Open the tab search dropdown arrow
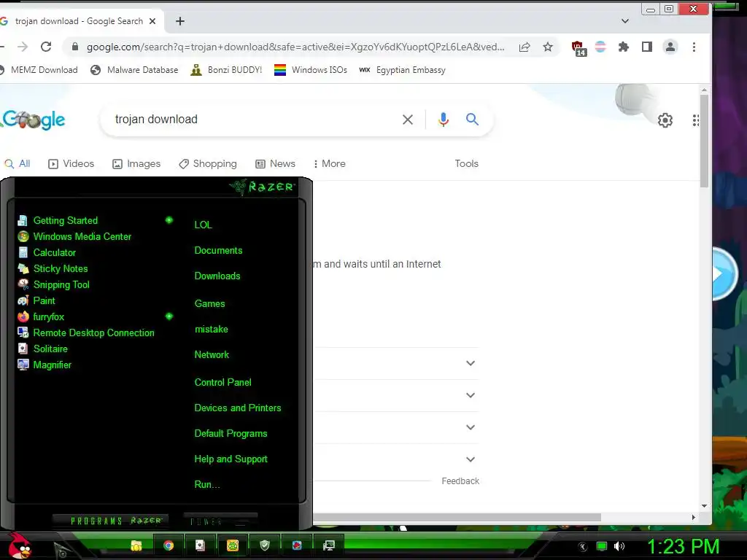This screenshot has height=560, width=747. pyautogui.click(x=625, y=21)
